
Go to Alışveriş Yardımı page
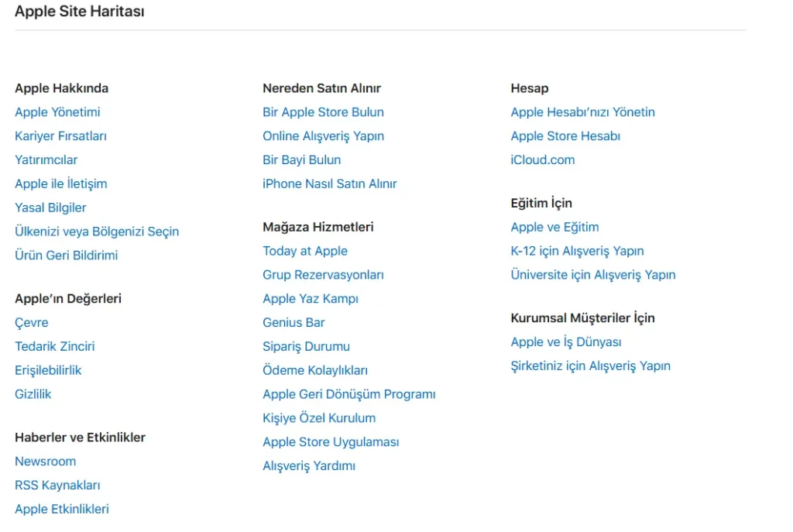point(309,465)
